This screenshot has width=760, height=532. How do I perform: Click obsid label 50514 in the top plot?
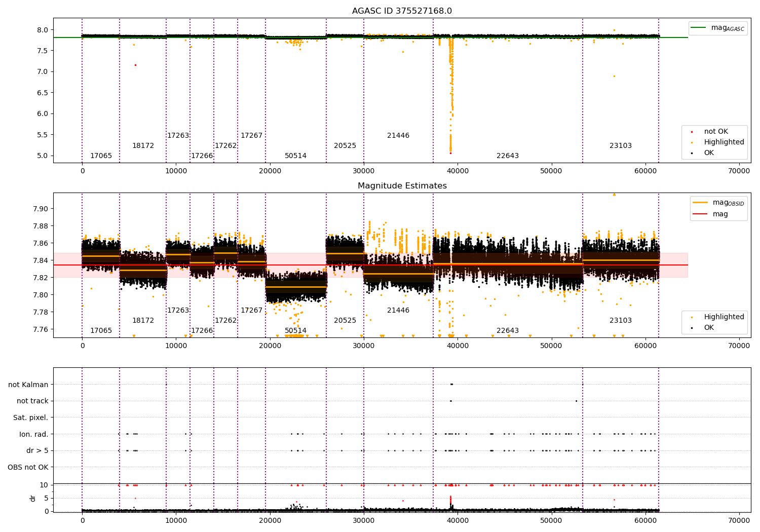pyautogui.click(x=295, y=156)
